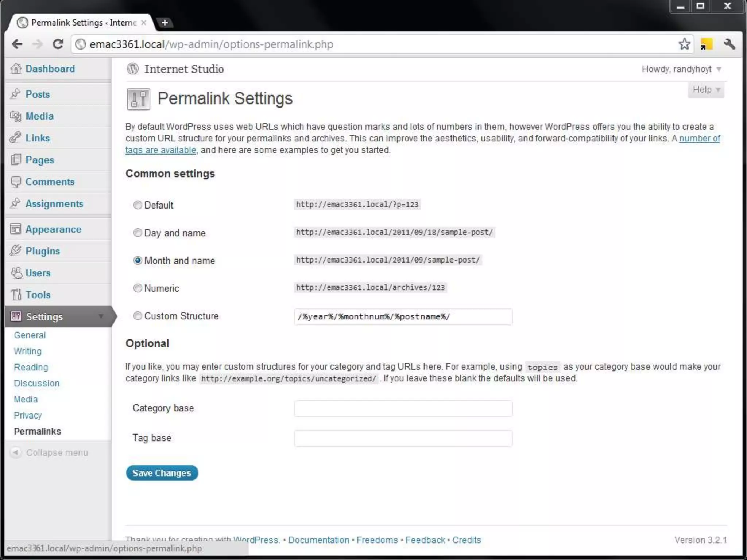This screenshot has width=747, height=560.
Task: Click the Posts pushpin icon
Action: pyautogui.click(x=15, y=94)
